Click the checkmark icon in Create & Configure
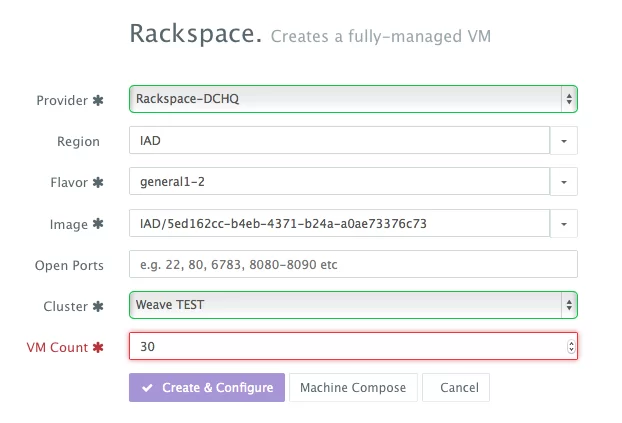 pos(147,388)
